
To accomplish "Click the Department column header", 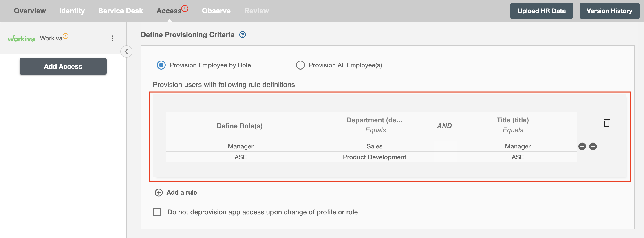I will (375, 120).
